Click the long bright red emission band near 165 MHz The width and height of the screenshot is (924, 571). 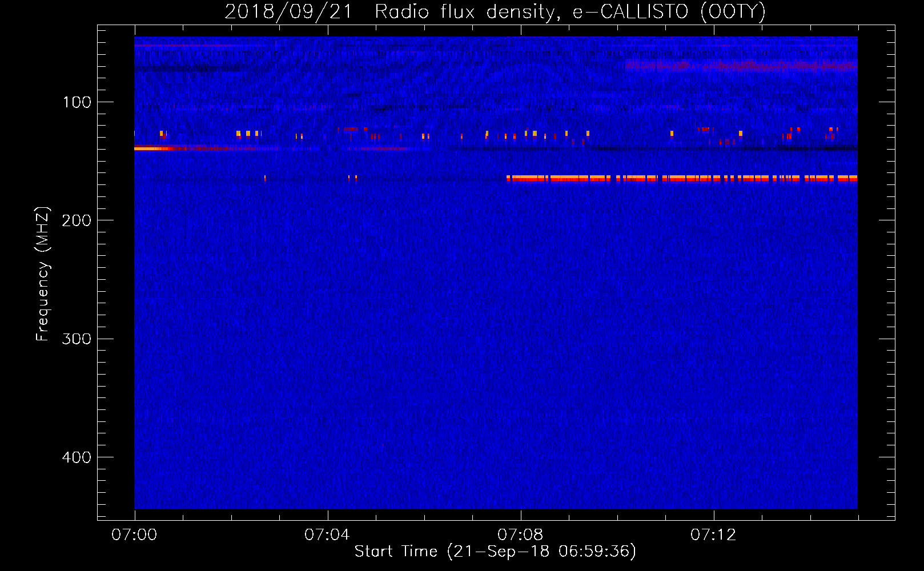point(682,179)
